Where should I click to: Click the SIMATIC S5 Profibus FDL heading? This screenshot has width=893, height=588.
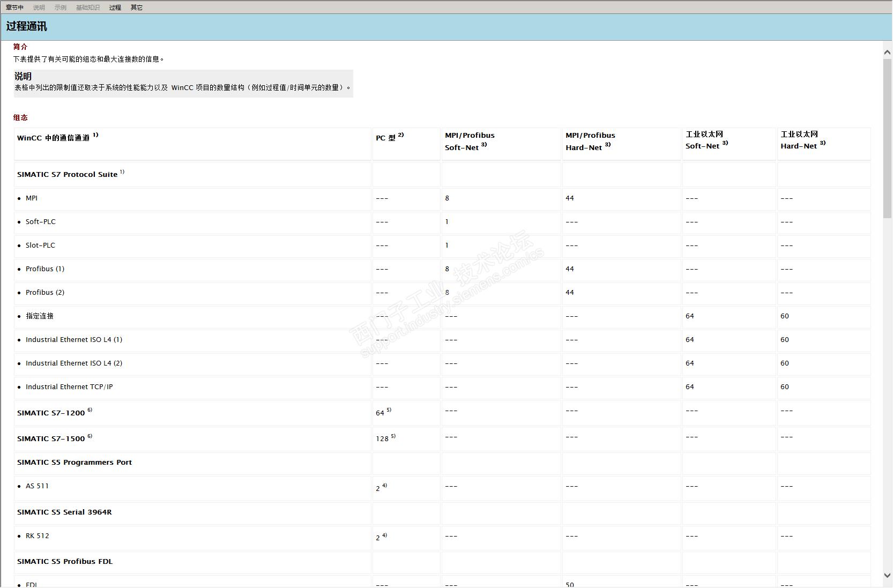65,562
